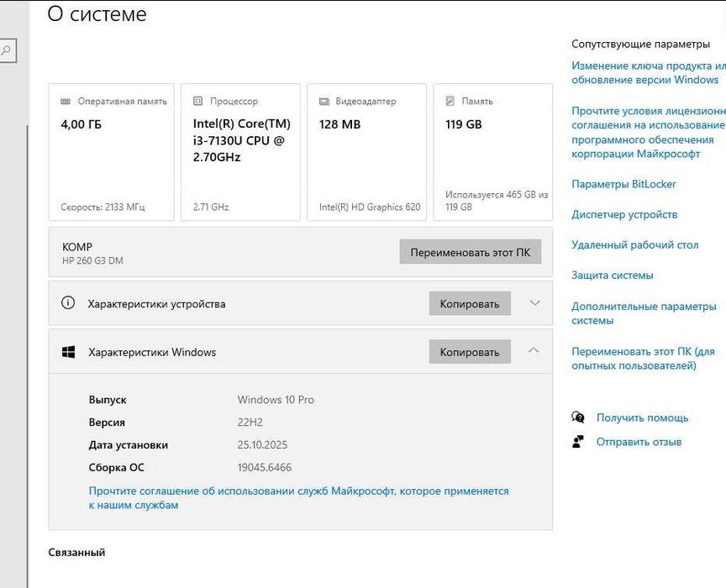Open Диспетчер устройств link

point(624,214)
